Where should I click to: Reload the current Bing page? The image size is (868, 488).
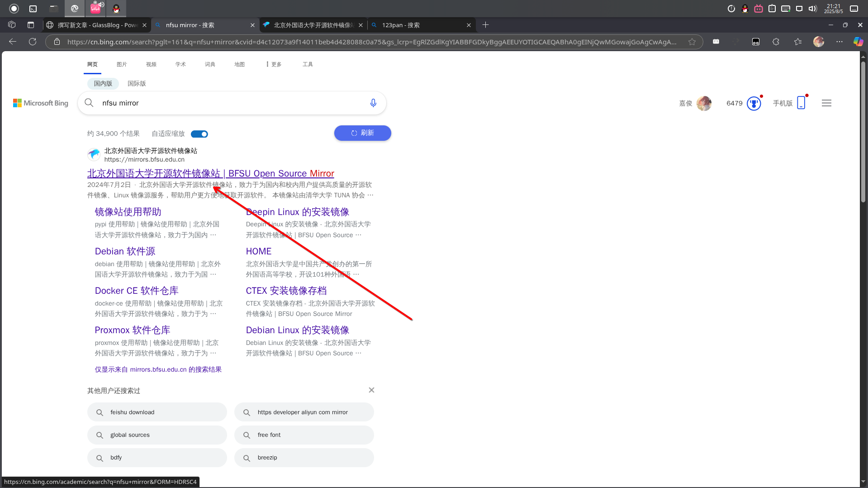tap(33, 42)
